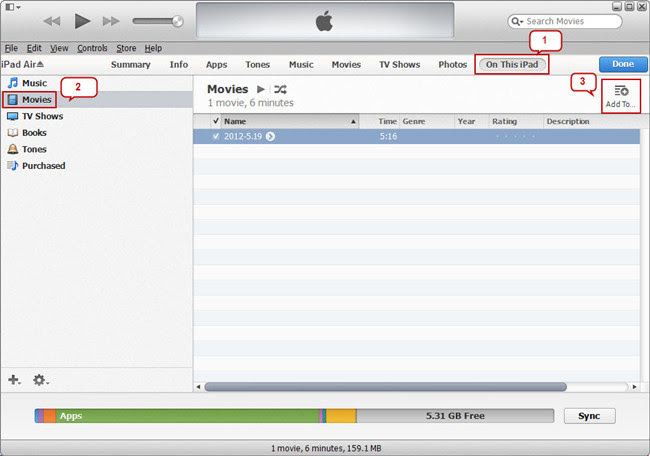Open the Help menu
The image size is (650, 456).
(153, 48)
